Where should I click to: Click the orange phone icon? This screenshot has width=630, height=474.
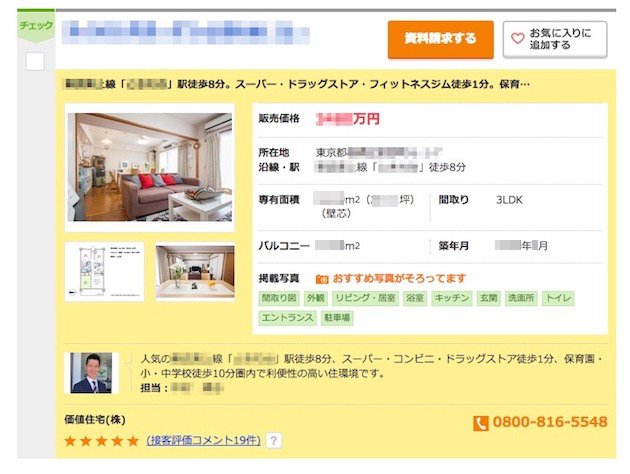[481, 423]
